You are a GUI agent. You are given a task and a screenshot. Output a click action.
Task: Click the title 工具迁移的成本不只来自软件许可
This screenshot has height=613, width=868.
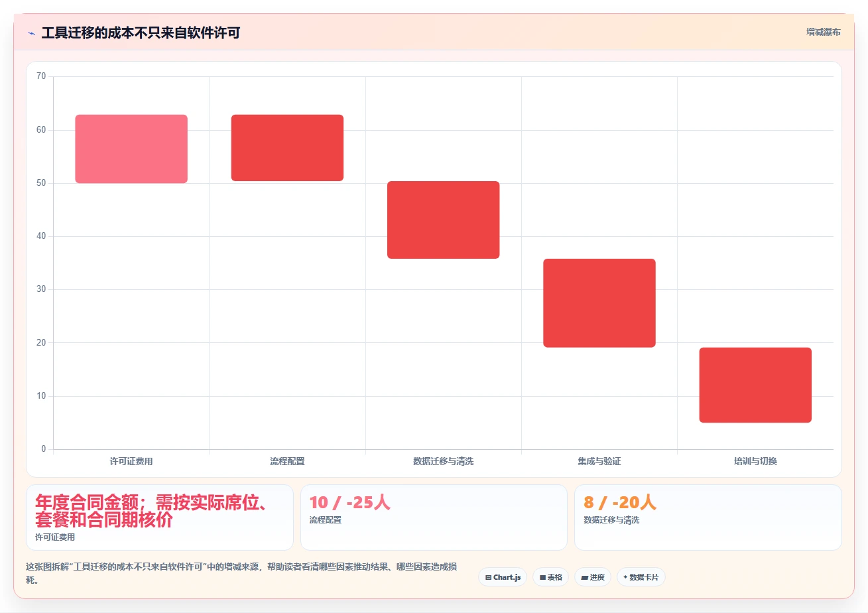(x=141, y=33)
